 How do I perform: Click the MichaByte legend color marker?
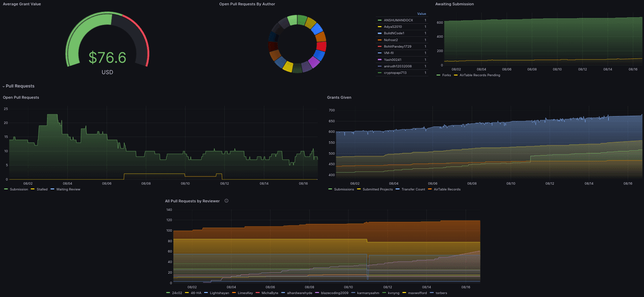point(258,293)
